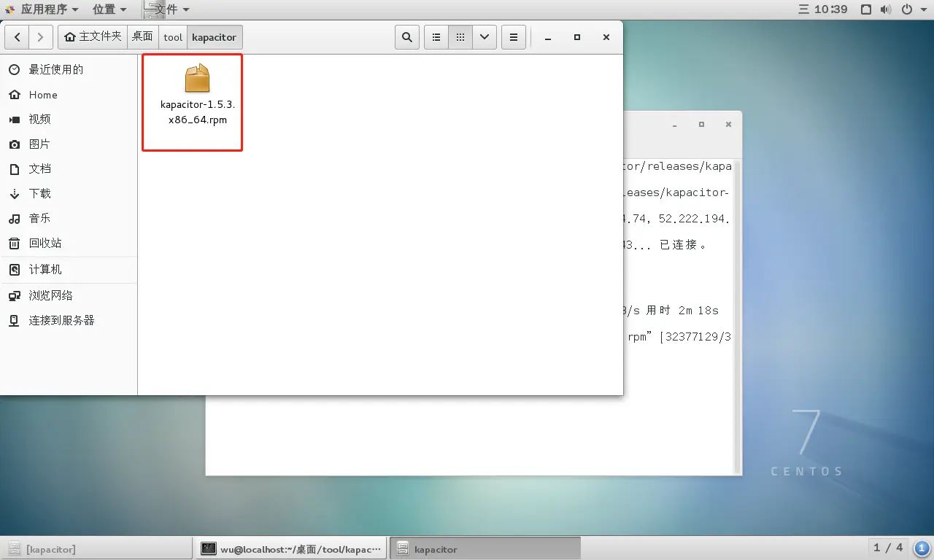Viewport: 934px width, 560px height.
Task: Select file name kapacitor-1.5.3.x86_64.rpm
Action: pos(198,112)
